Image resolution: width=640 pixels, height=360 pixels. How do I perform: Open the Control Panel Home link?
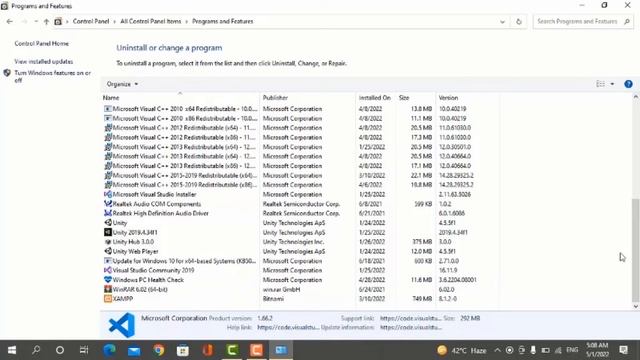click(x=42, y=44)
